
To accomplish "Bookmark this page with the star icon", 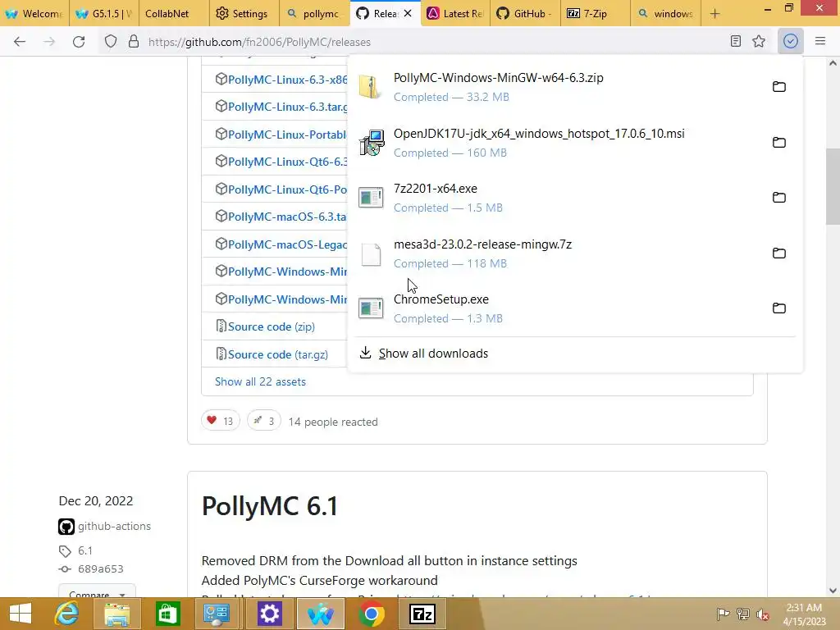I will tap(759, 41).
